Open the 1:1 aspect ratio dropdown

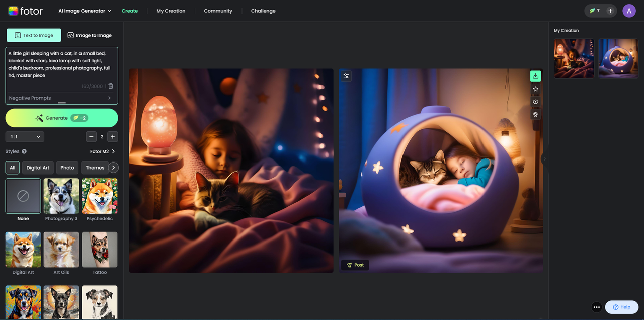24,136
